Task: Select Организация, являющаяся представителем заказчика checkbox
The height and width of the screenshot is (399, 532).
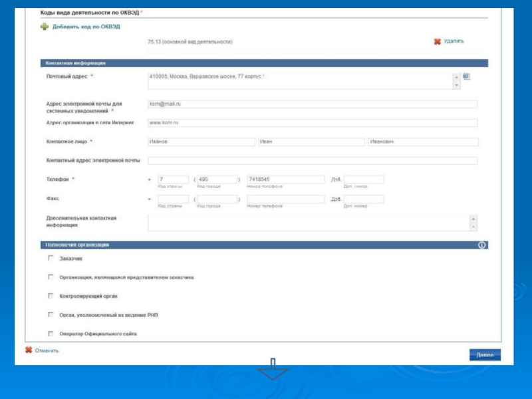Action: [x=50, y=277]
